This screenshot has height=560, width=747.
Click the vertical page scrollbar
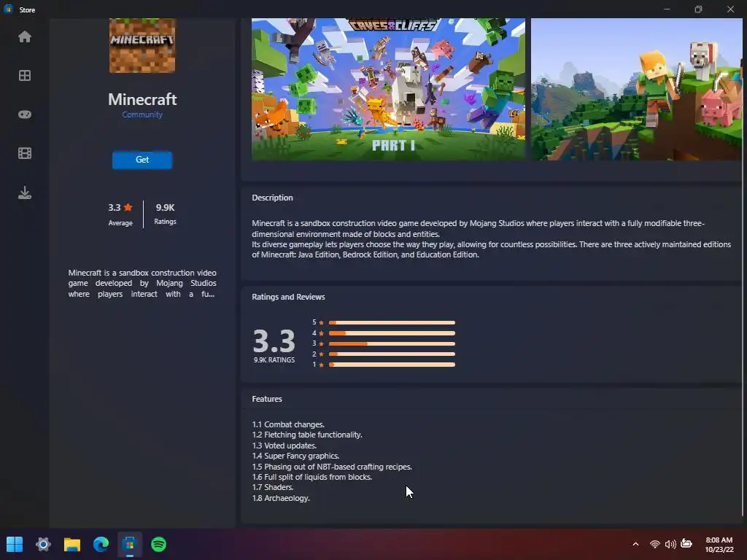[x=743, y=267]
